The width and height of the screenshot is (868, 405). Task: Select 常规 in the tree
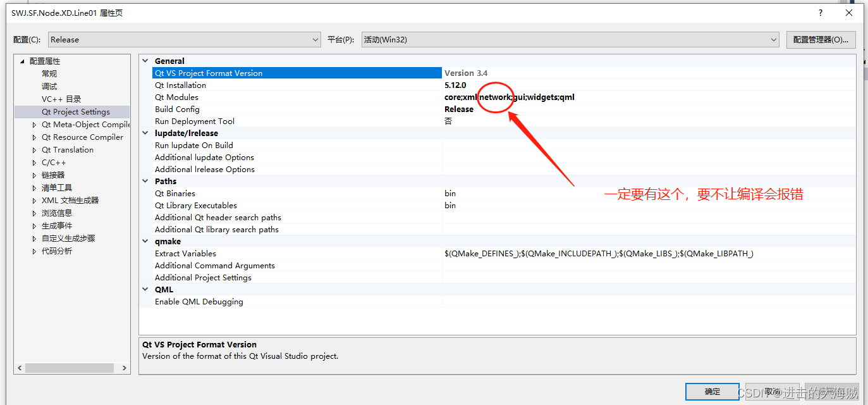click(49, 74)
